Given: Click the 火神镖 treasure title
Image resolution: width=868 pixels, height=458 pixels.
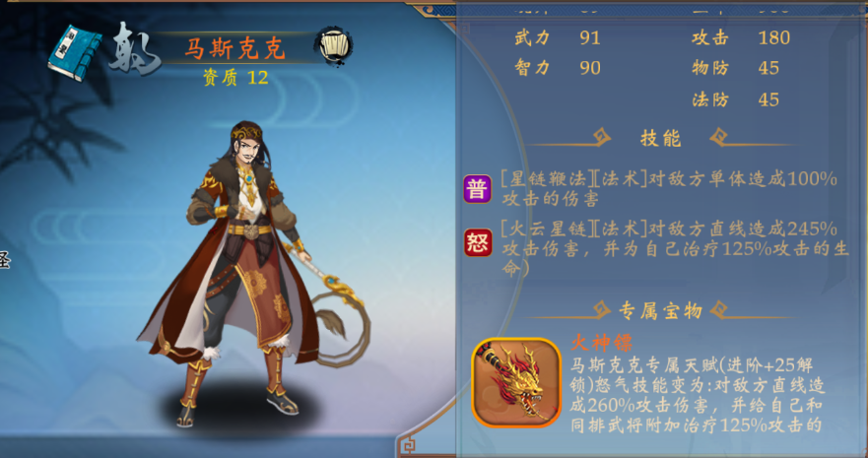Looking at the screenshot, I should coord(602,343).
